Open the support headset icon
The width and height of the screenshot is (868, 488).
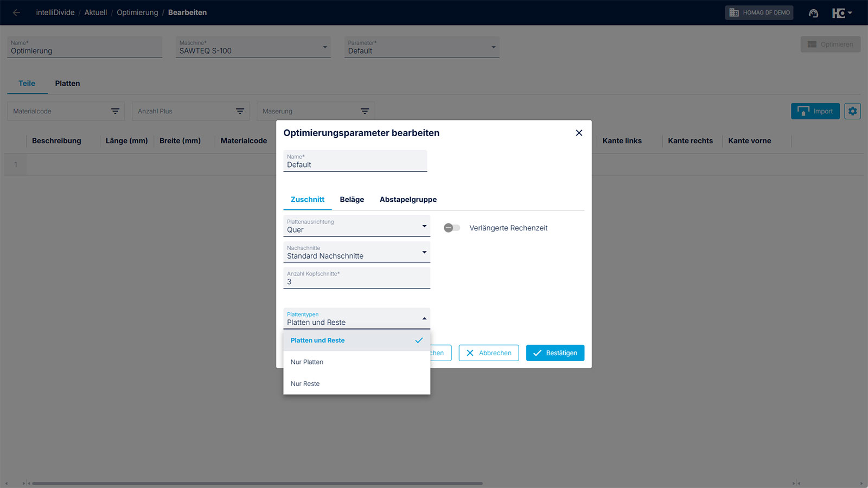813,13
